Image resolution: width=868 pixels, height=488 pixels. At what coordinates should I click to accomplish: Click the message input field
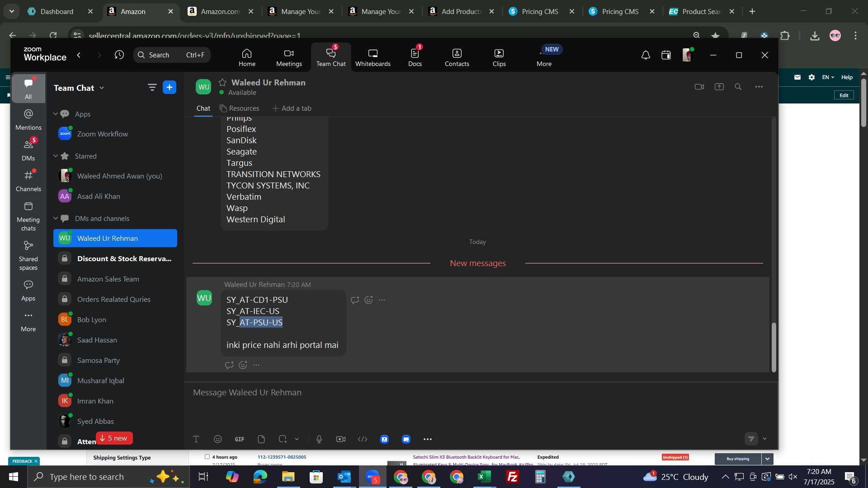[481, 393]
